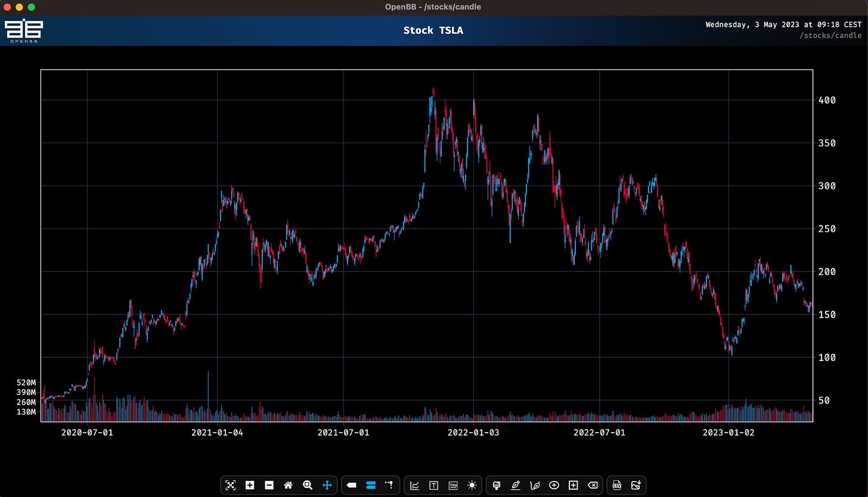Open the overlay line chart icon
868x497 pixels.
414,485
